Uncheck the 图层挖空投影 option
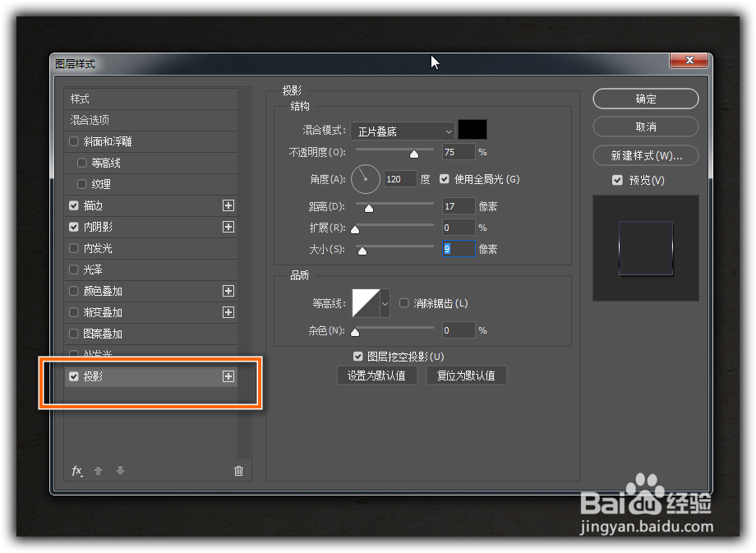This screenshot has height=553, width=756. click(357, 356)
